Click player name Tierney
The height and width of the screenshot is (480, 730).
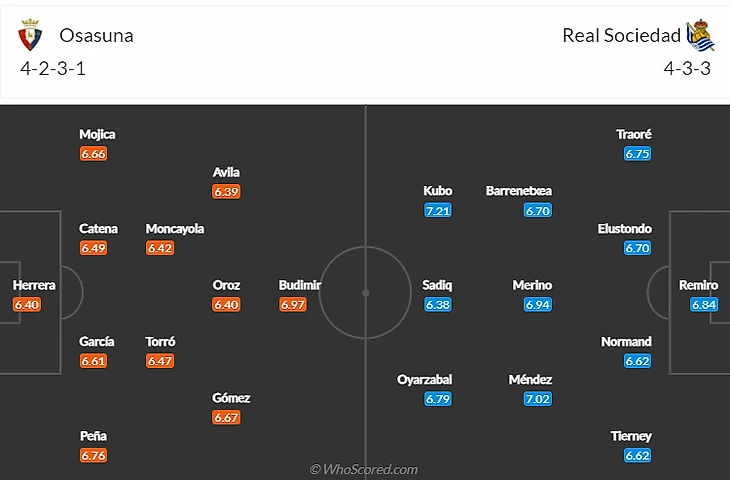631,436
